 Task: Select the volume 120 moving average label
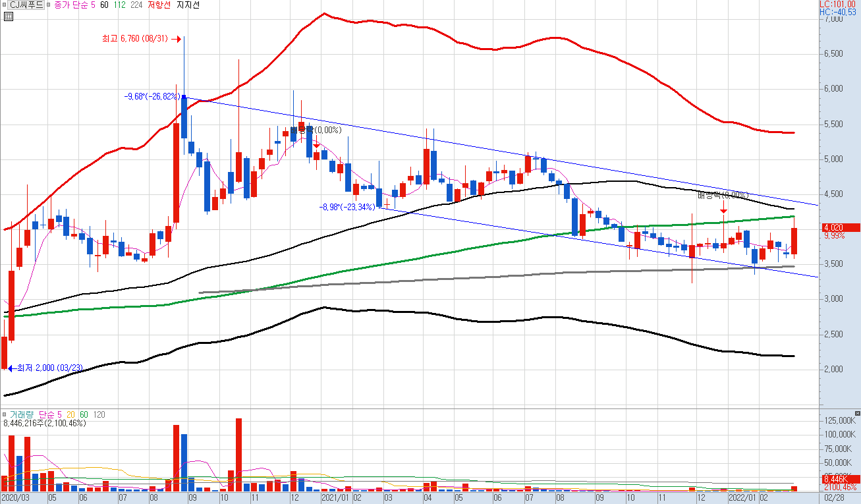(x=99, y=414)
